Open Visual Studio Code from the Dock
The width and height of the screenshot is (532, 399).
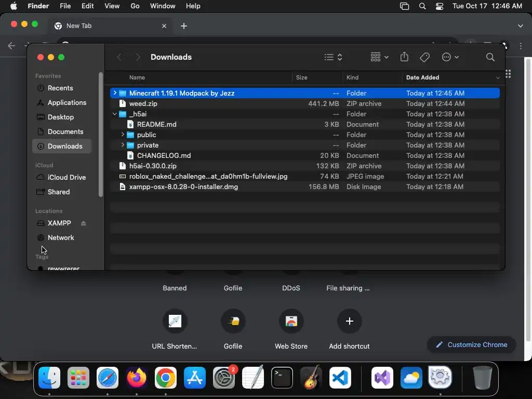pos(340,378)
